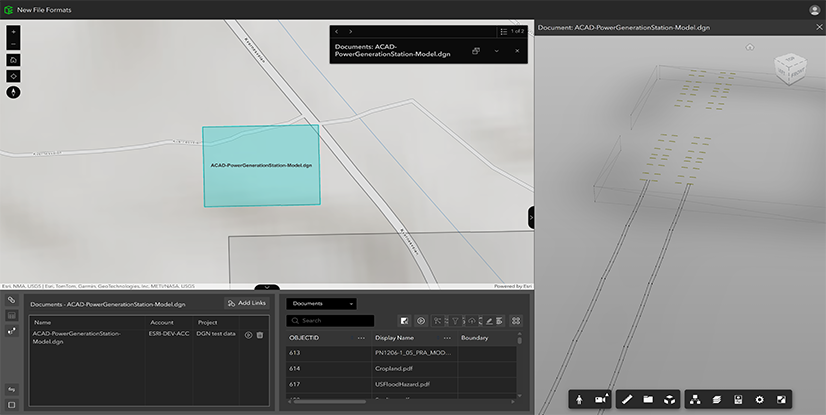826x415 pixels.
Task: Click the selection tools table icon
Action: 437,320
